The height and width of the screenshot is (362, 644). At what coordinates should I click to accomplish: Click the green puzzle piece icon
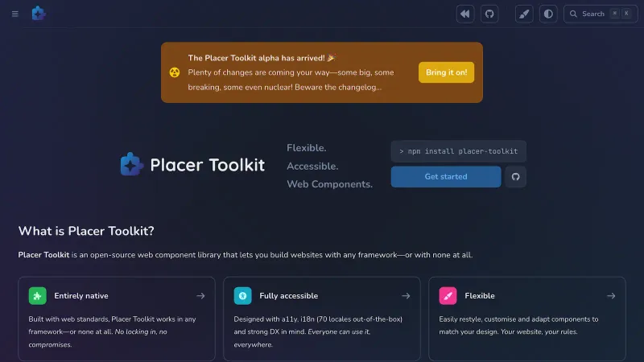tap(38, 296)
